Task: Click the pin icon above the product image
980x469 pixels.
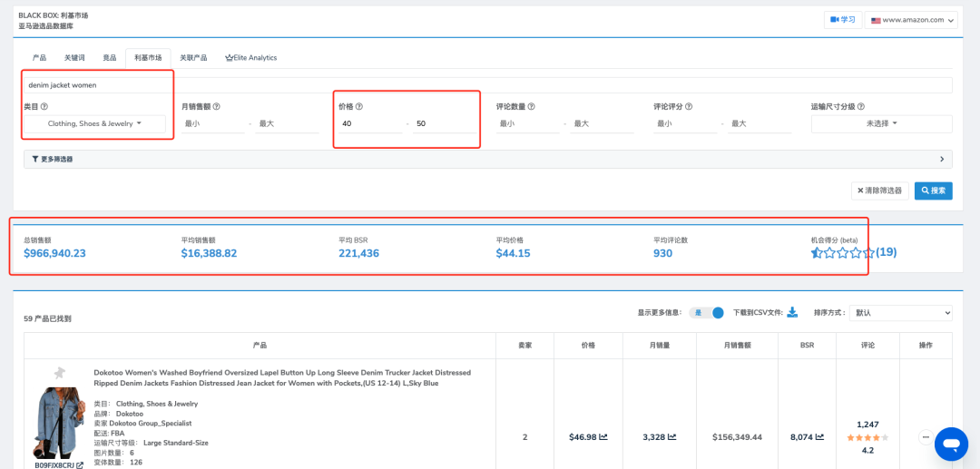Action: (59, 373)
